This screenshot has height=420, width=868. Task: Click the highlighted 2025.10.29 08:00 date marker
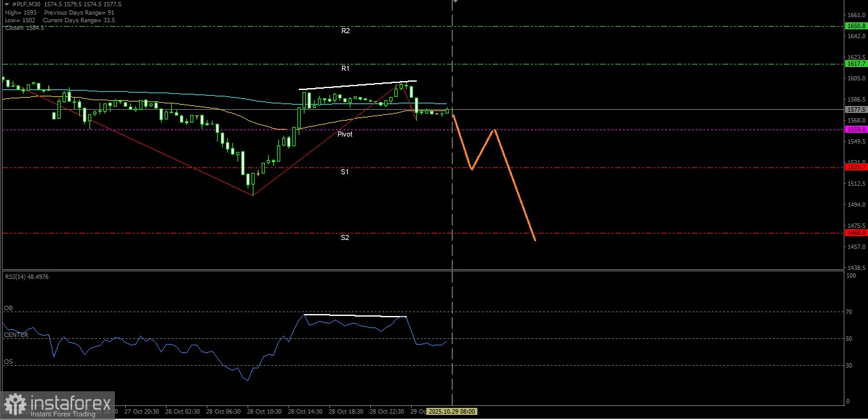451,412
